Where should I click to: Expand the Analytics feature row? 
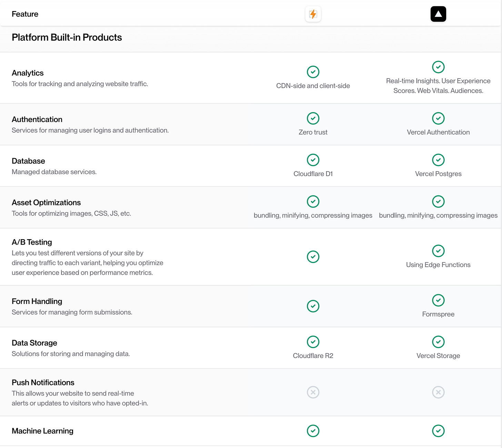point(28,73)
